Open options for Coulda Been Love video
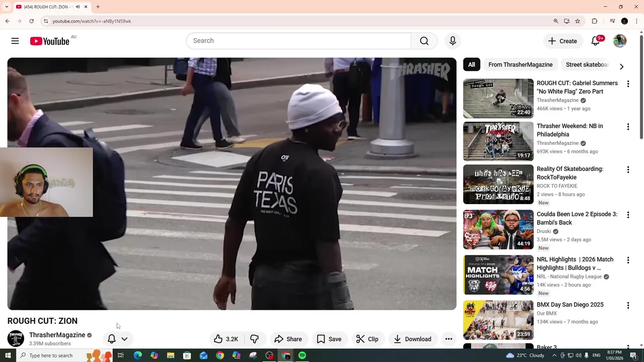The image size is (644, 362). (x=628, y=215)
